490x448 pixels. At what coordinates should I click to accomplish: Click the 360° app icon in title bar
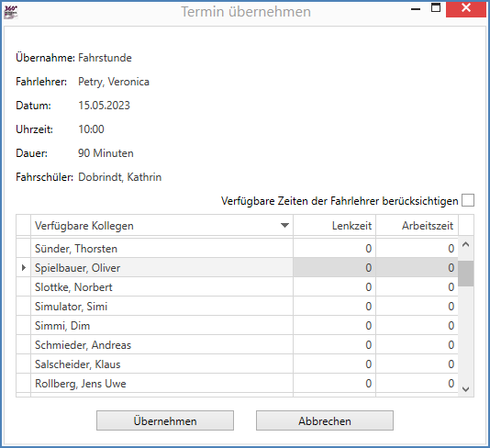click(x=11, y=12)
